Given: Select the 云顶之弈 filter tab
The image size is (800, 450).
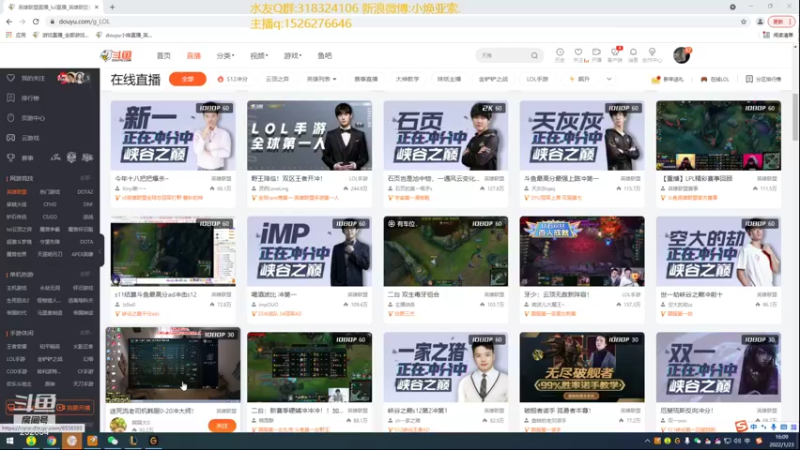Looking at the screenshot, I should tap(277, 79).
